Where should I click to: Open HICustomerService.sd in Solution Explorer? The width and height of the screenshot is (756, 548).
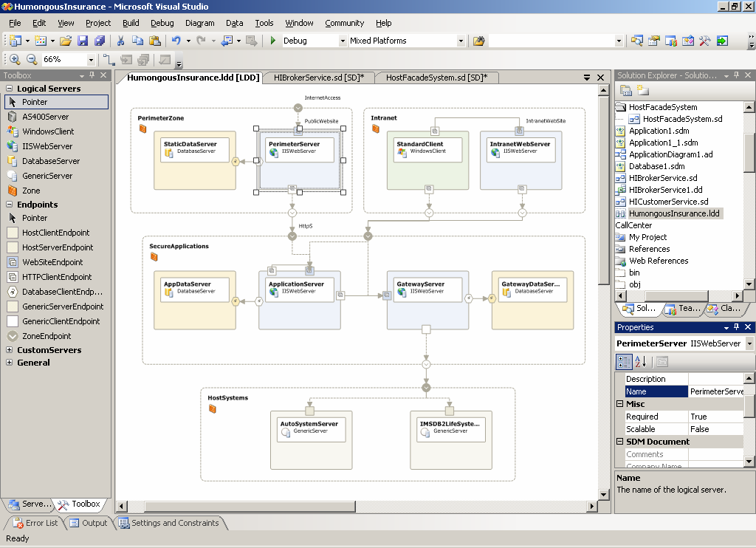coord(668,202)
